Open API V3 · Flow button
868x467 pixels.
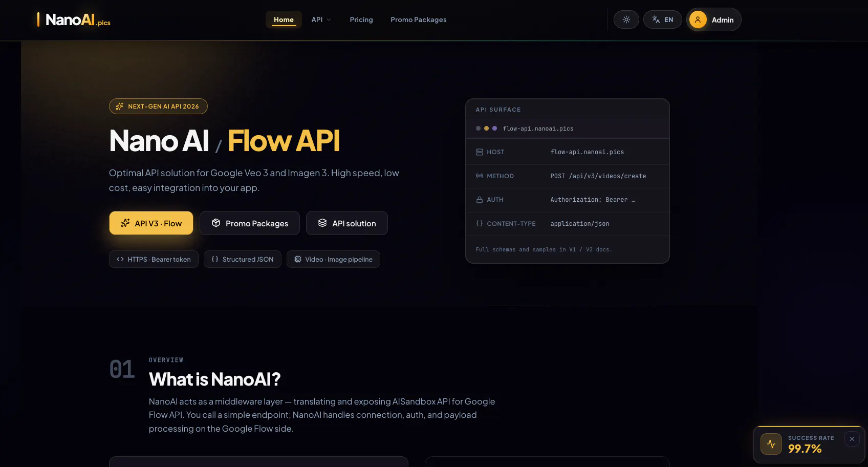pyautogui.click(x=151, y=223)
